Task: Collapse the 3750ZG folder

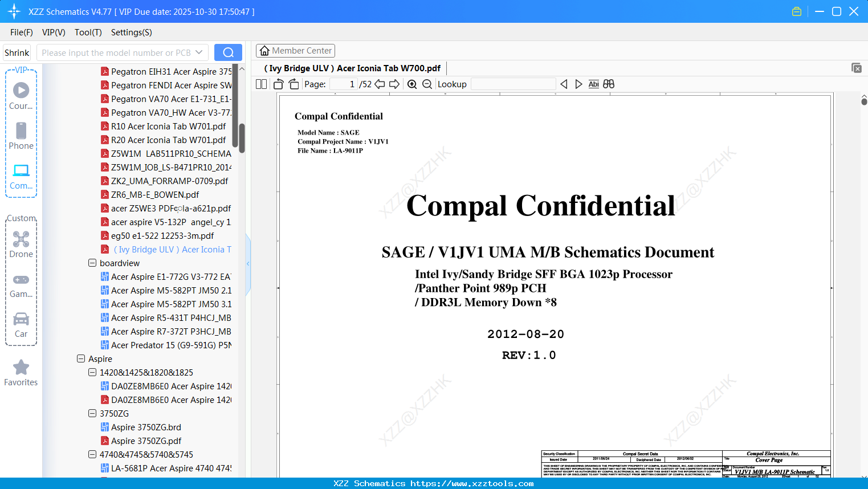Action: pyautogui.click(x=92, y=414)
